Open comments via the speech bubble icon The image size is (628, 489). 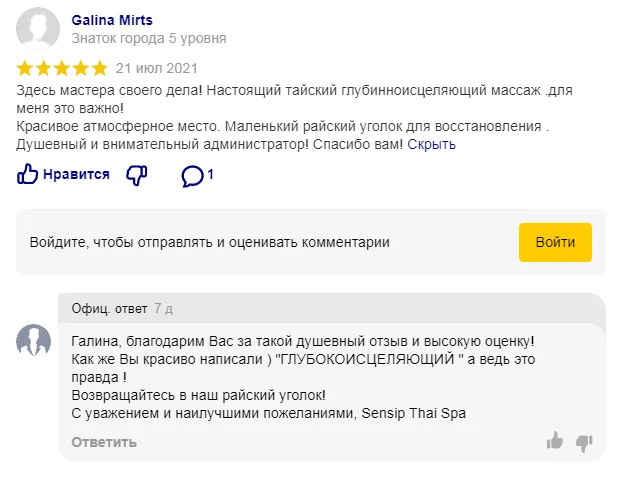coord(192,176)
